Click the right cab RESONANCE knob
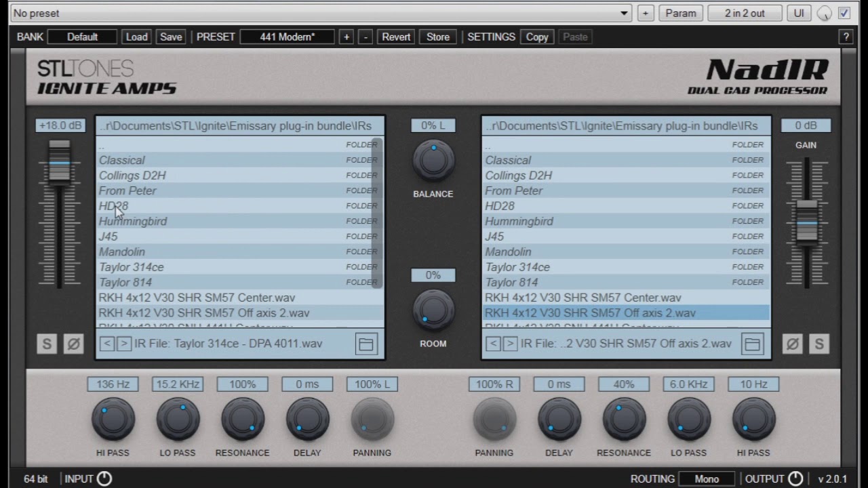Viewport: 868px width, 488px height. (624, 419)
